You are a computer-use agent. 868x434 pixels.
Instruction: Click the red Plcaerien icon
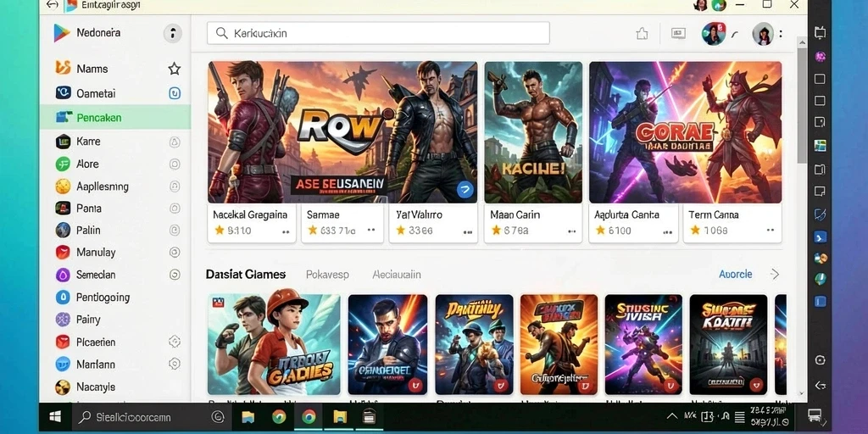63,342
